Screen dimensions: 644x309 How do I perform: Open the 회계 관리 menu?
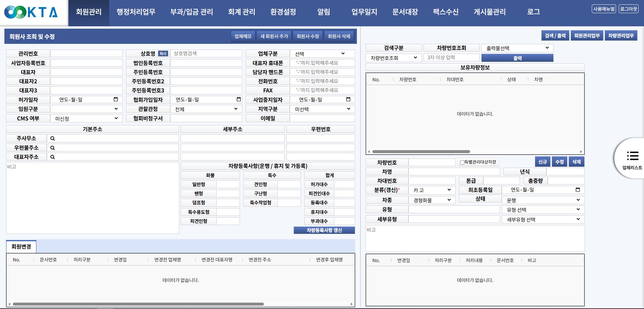[x=241, y=12]
